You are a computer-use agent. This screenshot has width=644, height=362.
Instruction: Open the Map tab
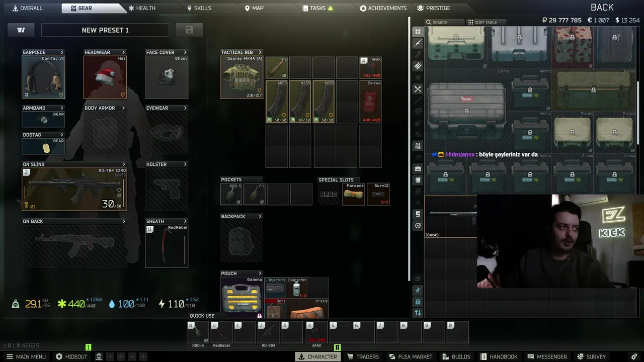pyautogui.click(x=254, y=8)
